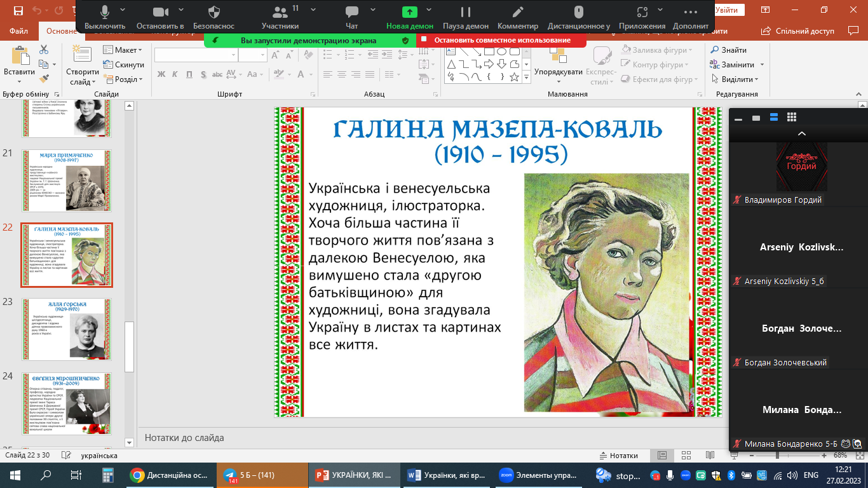868x488 pixels.
Task: Click Скинути to reset slide
Action: 123,65
